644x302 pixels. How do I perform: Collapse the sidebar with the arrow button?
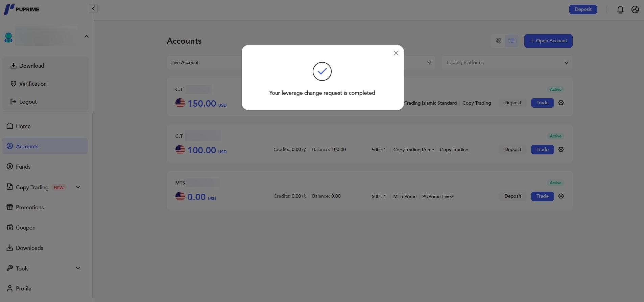pyautogui.click(x=93, y=8)
